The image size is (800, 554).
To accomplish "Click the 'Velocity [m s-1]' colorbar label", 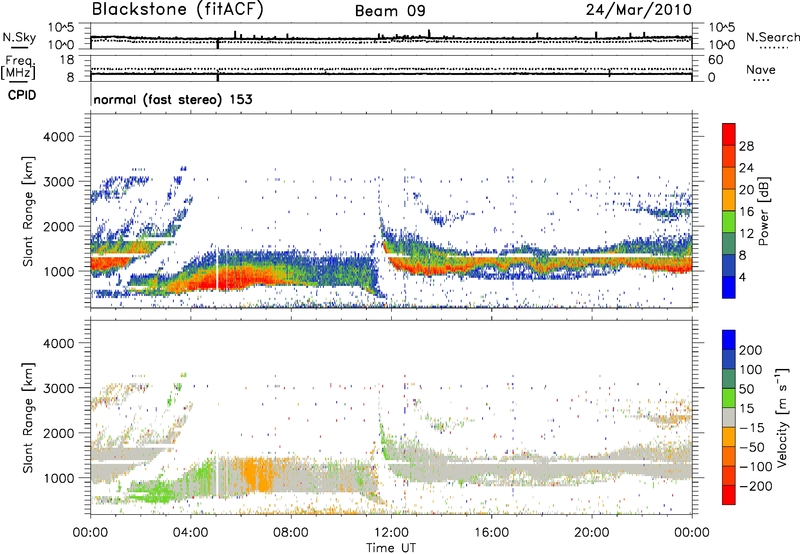I will [x=782, y=417].
